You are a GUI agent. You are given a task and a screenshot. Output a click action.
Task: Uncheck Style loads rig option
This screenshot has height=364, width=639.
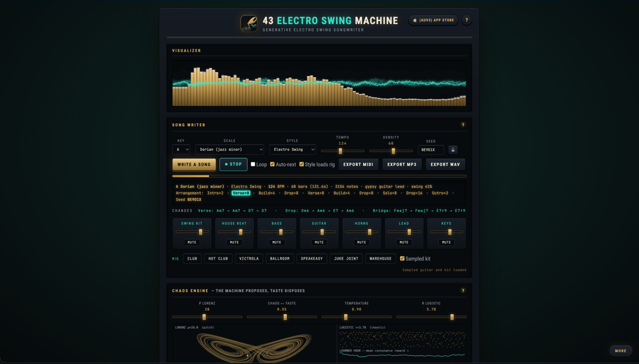301,164
